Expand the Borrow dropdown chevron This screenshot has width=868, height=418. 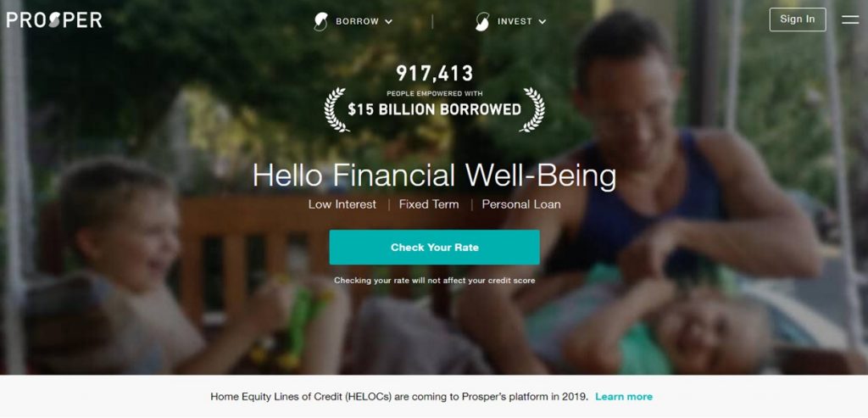tap(388, 21)
